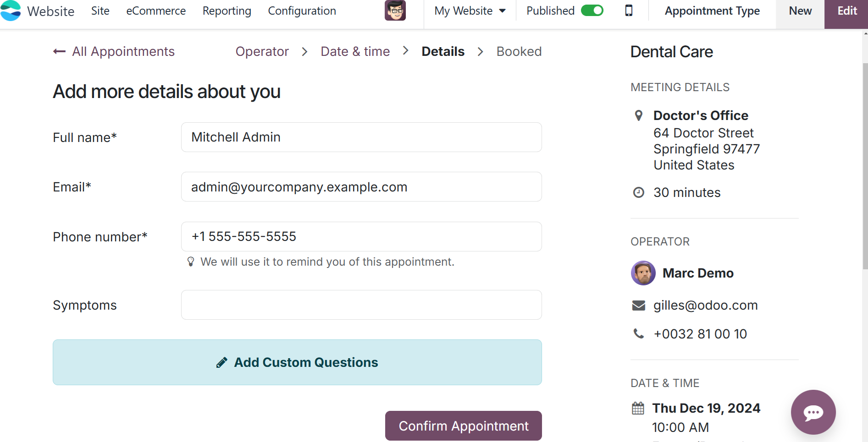The width and height of the screenshot is (868, 442).
Task: Click the Odoo Website app logo
Action: (11, 11)
